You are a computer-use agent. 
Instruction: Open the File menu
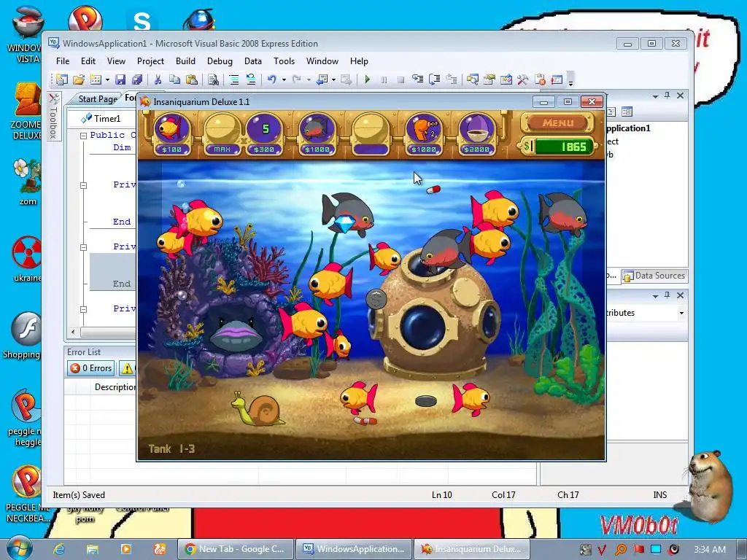[x=63, y=61]
